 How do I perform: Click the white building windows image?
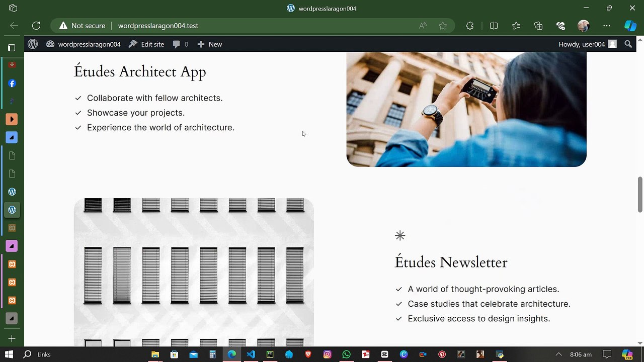(x=194, y=272)
